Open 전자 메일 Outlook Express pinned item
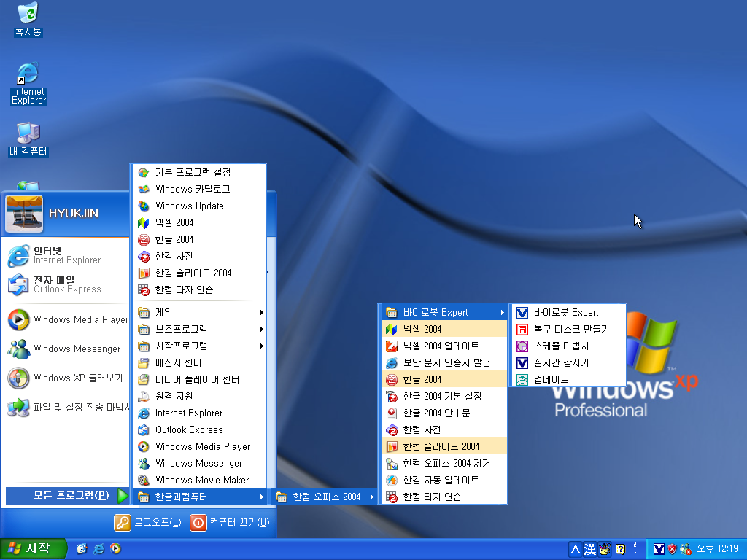The image size is (747, 560). pos(66,285)
